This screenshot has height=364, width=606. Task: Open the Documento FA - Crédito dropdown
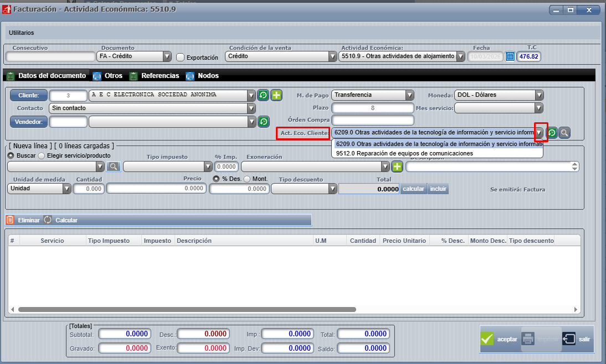click(167, 56)
